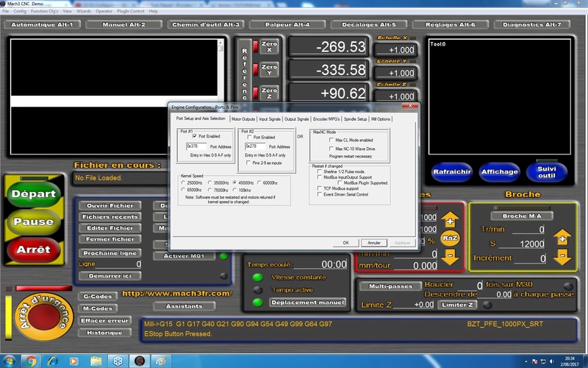Enable Max CL Mode enabled checkbox
Screen dimensions: 588x368
tap(331, 140)
